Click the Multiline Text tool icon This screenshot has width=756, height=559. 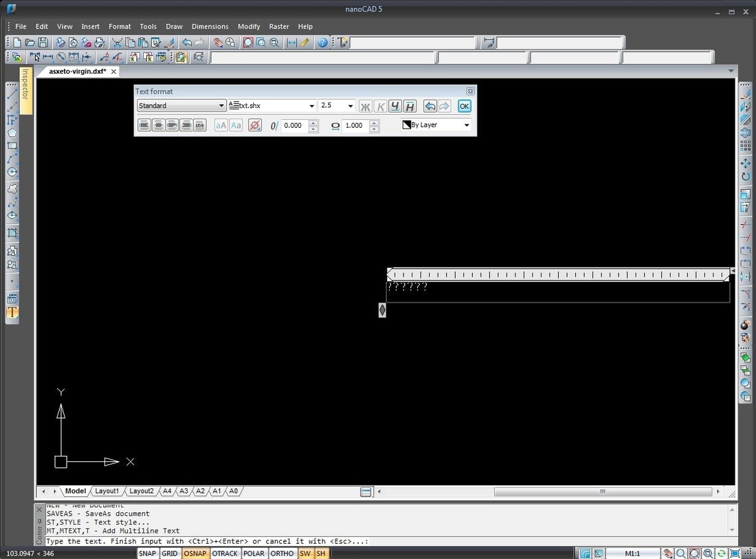12,312
